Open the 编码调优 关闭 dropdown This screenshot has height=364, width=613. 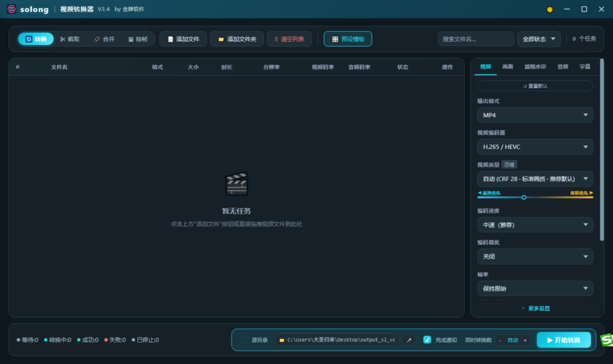click(x=535, y=256)
